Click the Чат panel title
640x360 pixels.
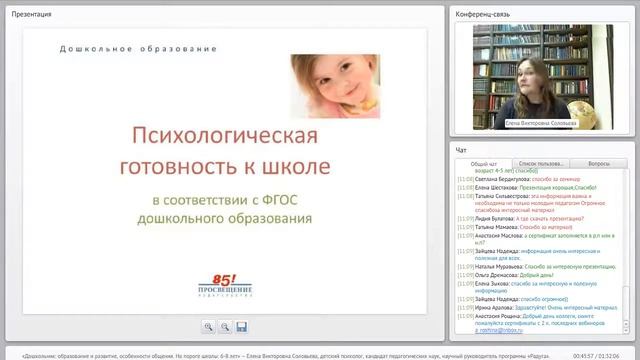pyautogui.click(x=461, y=150)
